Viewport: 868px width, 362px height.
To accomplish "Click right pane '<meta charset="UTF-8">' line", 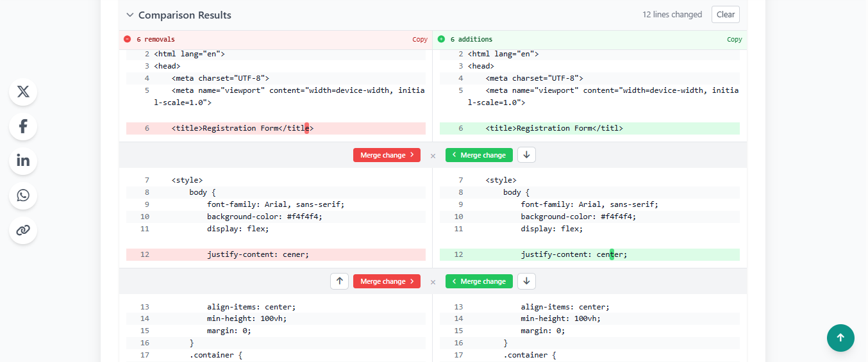I will (590, 78).
